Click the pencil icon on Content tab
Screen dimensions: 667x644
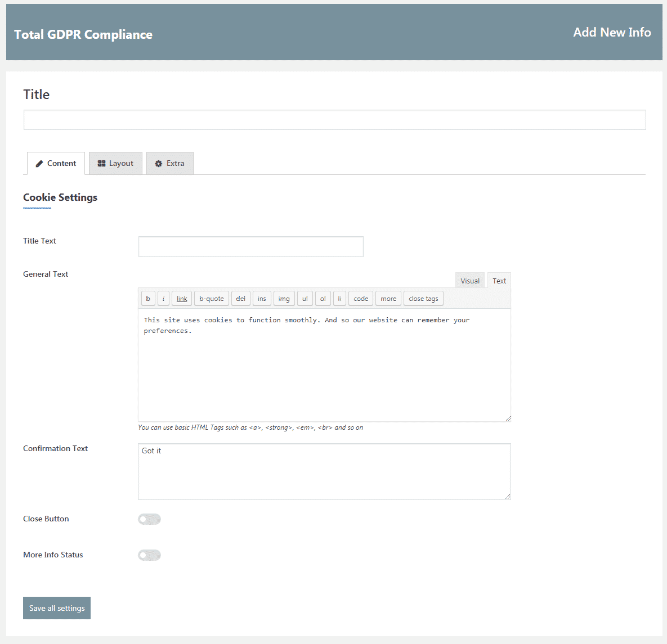tap(39, 164)
